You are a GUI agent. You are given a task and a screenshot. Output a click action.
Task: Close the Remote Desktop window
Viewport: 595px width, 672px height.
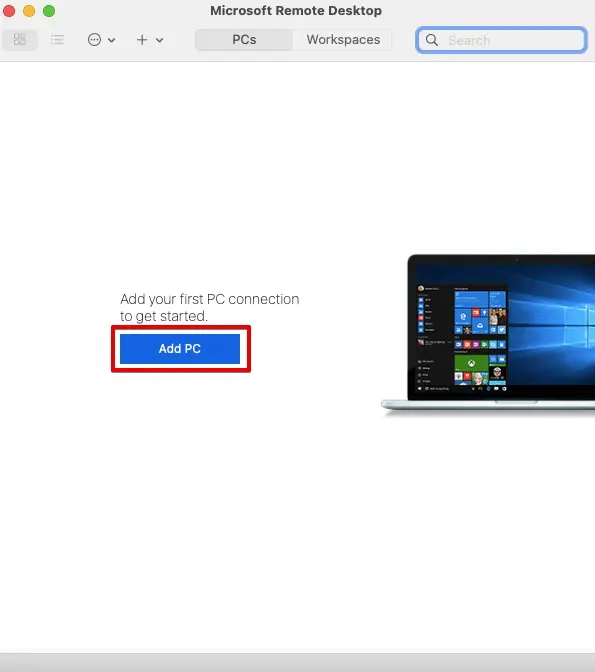click(x=9, y=11)
